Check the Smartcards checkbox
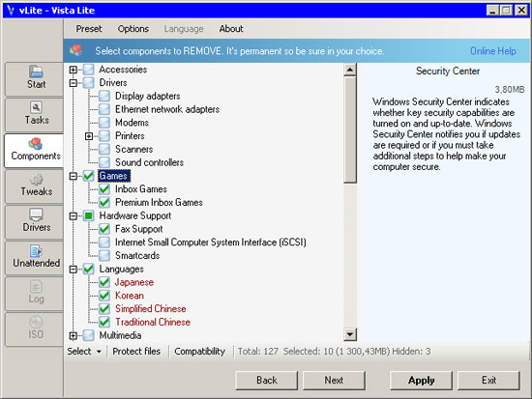 tap(104, 256)
